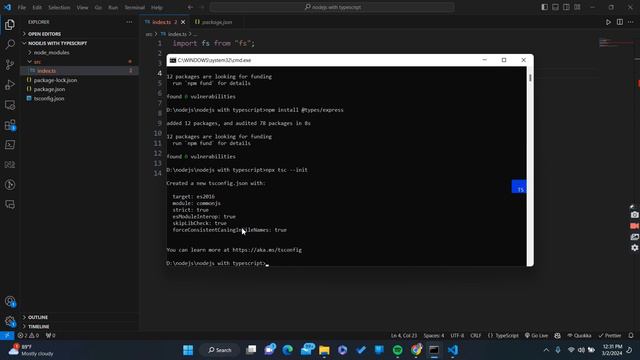Switch to VS Code from the taskbar

(453, 350)
